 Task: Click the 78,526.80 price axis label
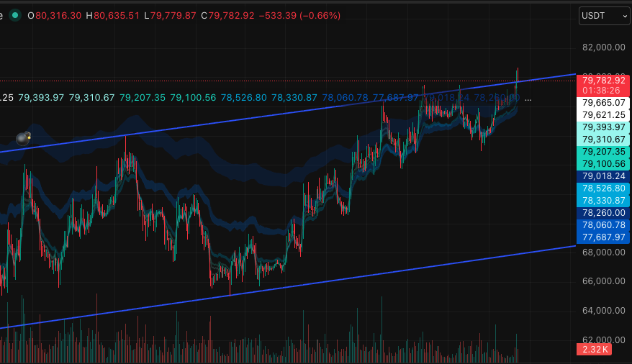click(603, 188)
